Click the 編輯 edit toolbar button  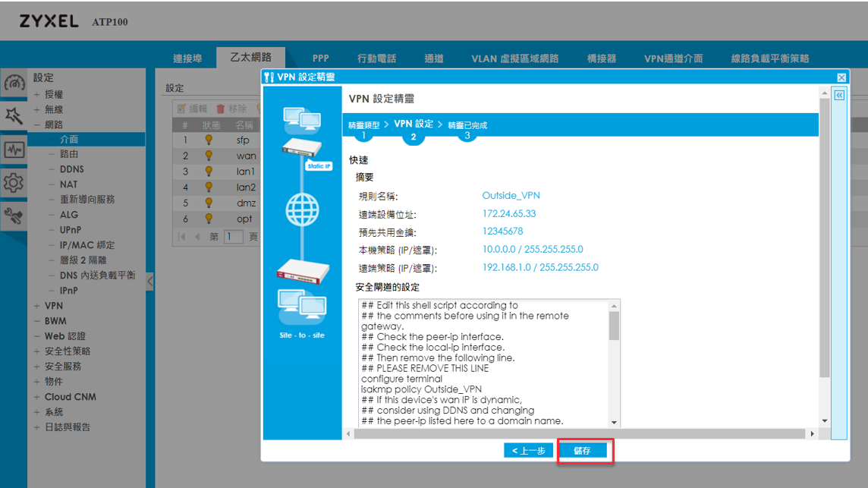pyautogui.click(x=192, y=109)
